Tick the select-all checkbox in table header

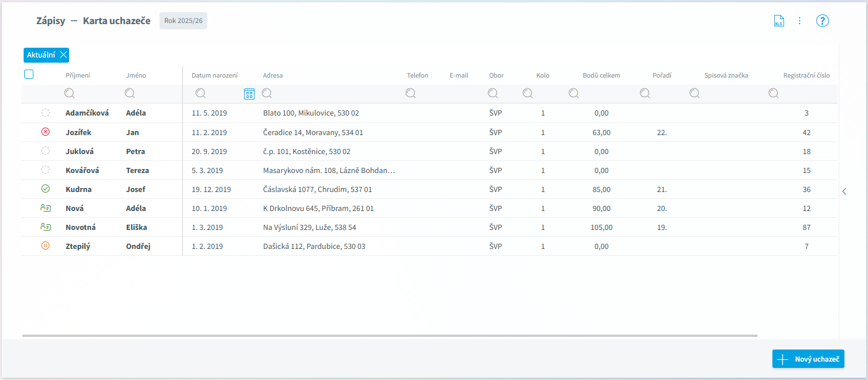click(x=29, y=74)
